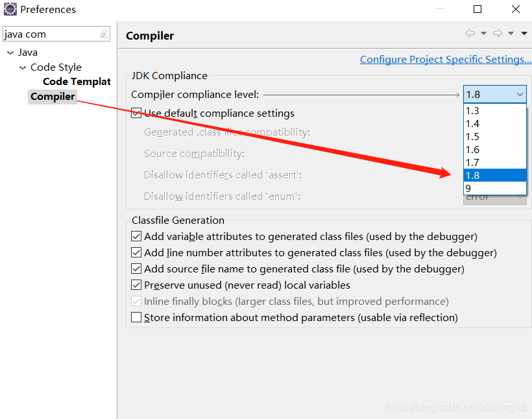Close the Preferences window
Screen dimensions: 532x419
[516, 9]
